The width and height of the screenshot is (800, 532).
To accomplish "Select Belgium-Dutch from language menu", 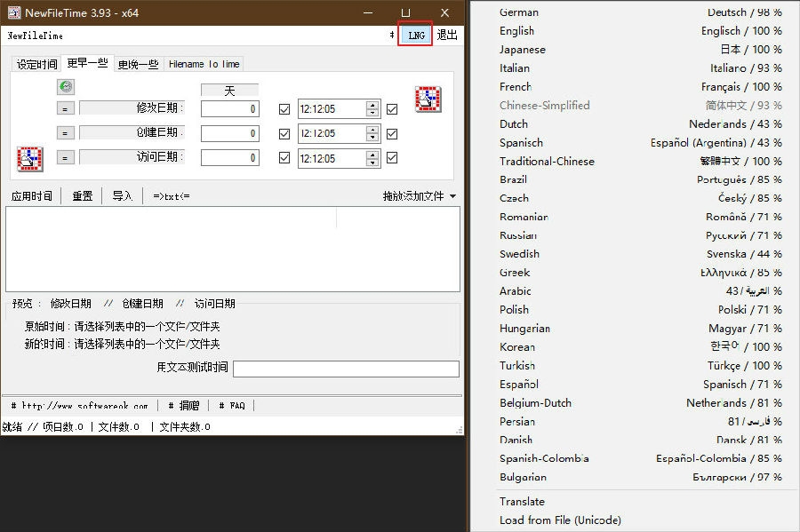I will coord(640,402).
